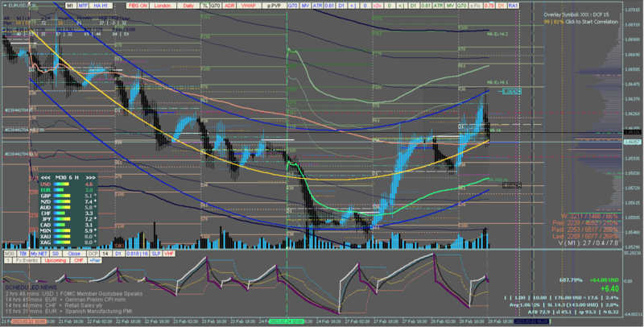Click the blue D1 button in the top toolbar

pos(341,6)
